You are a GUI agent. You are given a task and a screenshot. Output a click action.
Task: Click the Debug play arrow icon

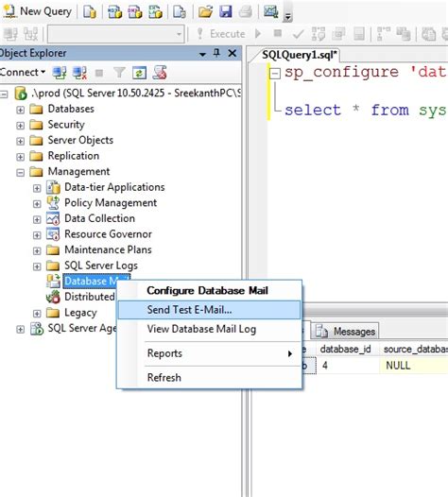[258, 33]
